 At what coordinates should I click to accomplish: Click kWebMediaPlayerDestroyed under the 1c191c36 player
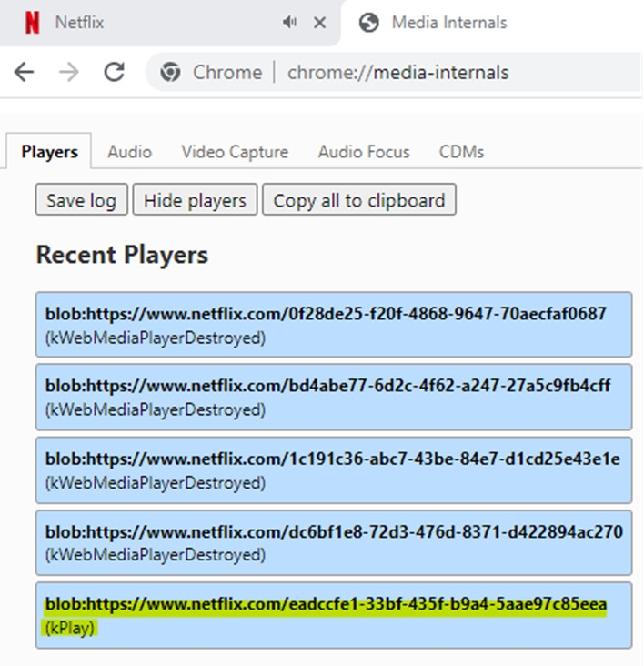click(x=156, y=483)
